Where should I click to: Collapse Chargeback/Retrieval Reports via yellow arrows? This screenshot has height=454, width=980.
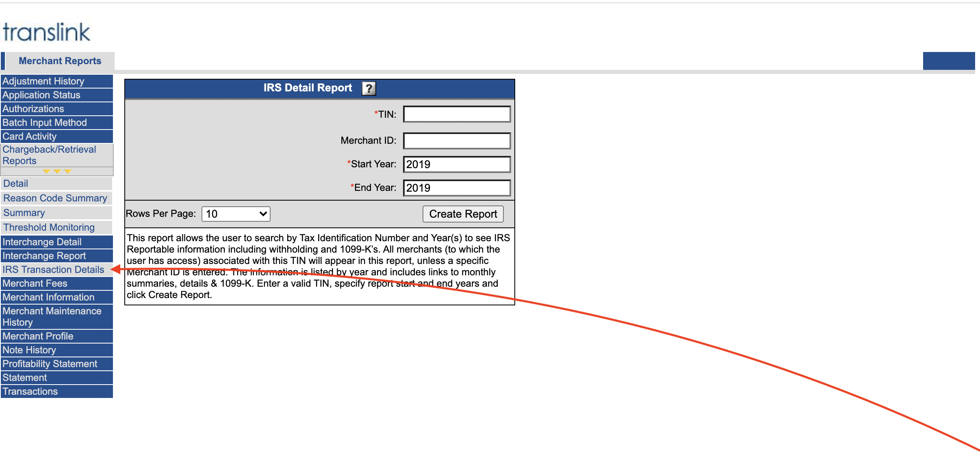point(57,171)
